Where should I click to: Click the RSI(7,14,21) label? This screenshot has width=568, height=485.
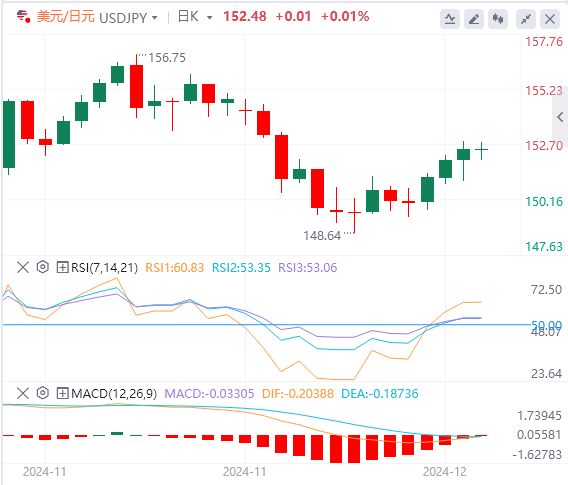coord(104,268)
